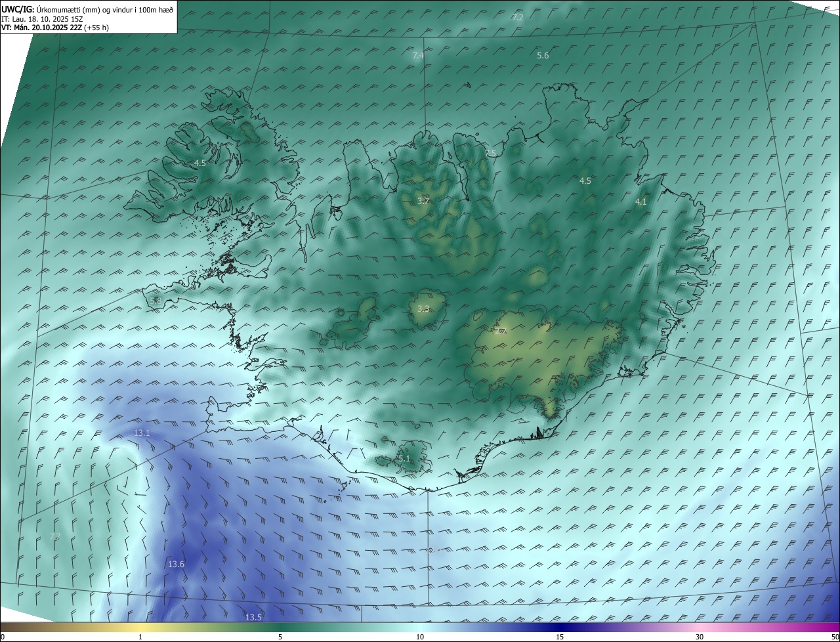Click the '10' tick on the color scale
The height and width of the screenshot is (642, 840).
(x=420, y=637)
